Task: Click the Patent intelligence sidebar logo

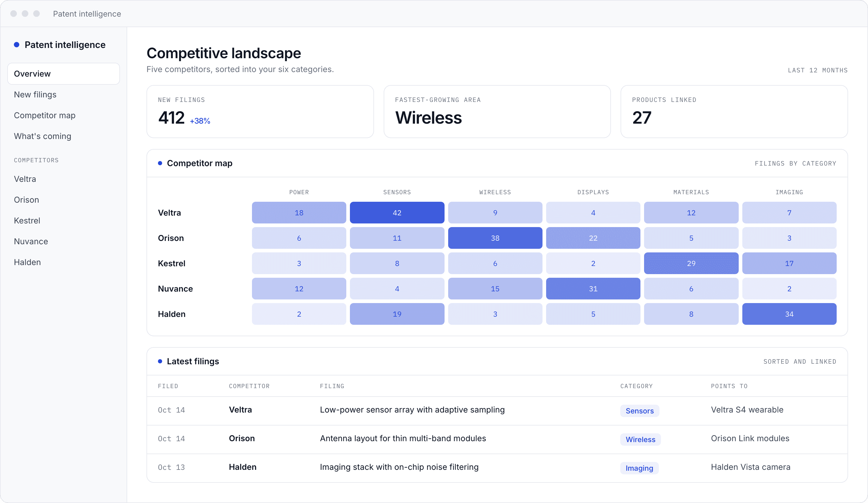Action: (60, 45)
